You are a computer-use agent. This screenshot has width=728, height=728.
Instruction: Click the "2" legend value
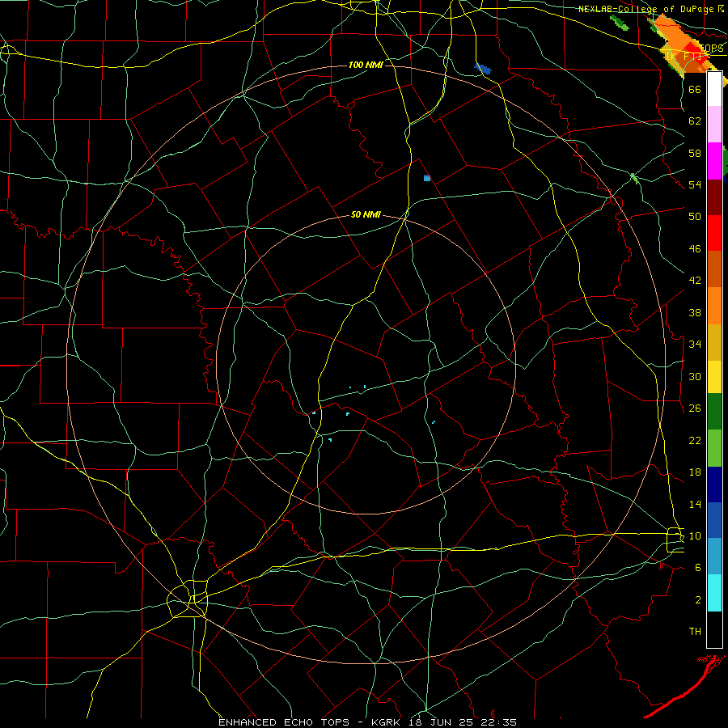coord(698,600)
